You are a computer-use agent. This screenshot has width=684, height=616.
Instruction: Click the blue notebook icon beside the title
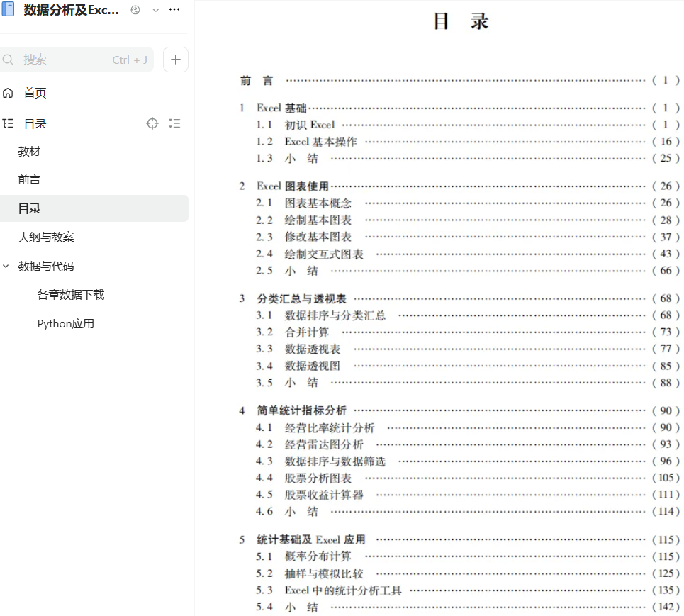coord(8,9)
